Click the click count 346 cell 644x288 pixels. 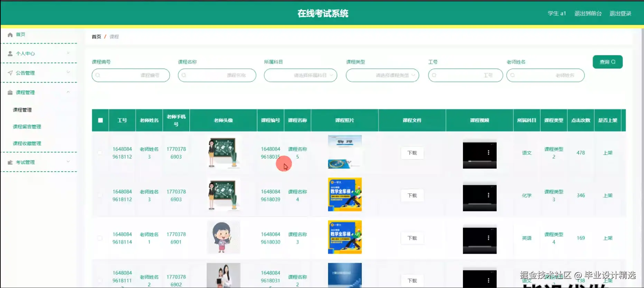click(581, 195)
